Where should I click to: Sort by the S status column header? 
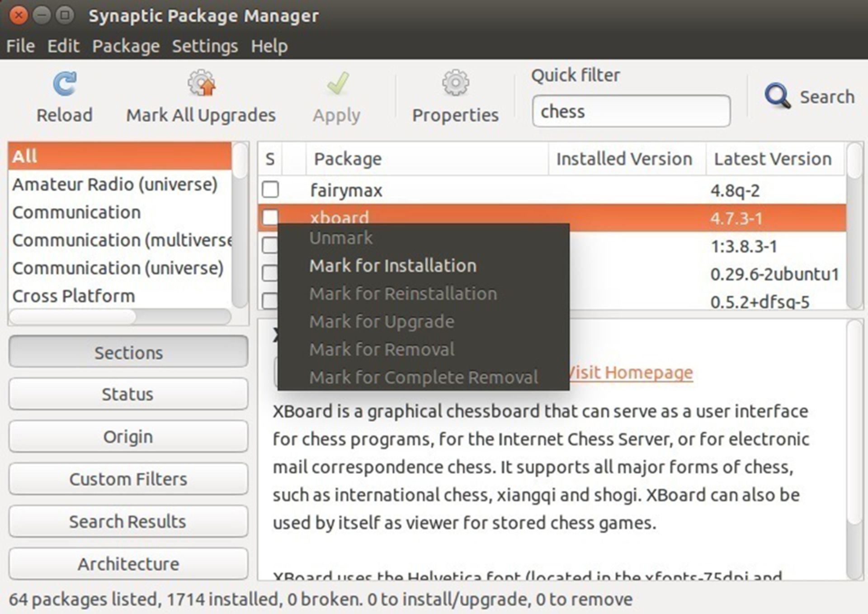pyautogui.click(x=270, y=159)
